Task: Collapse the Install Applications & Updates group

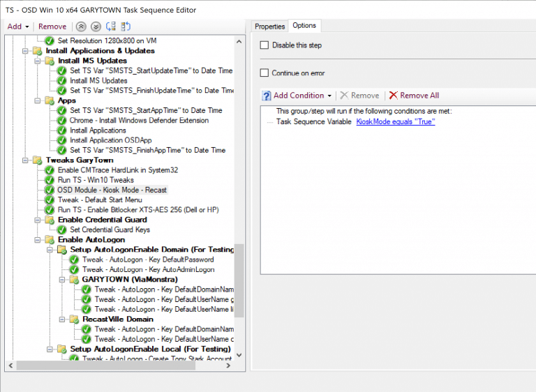Action: point(27,51)
